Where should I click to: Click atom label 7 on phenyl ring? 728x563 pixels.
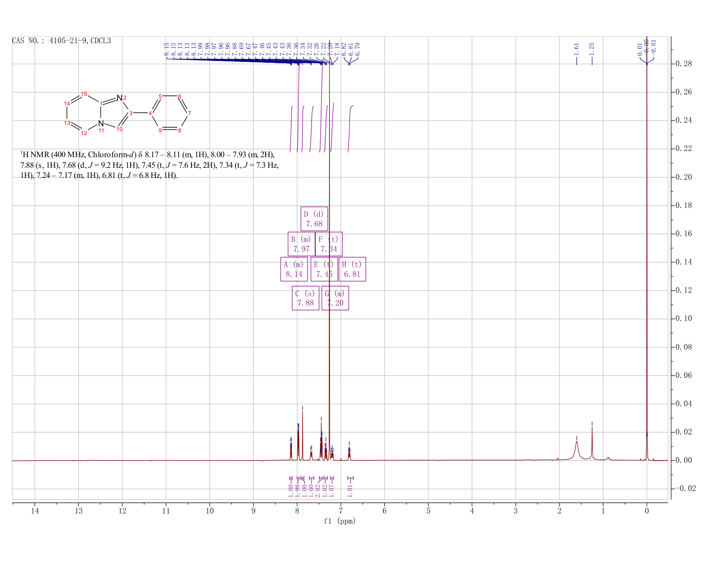pos(190,113)
